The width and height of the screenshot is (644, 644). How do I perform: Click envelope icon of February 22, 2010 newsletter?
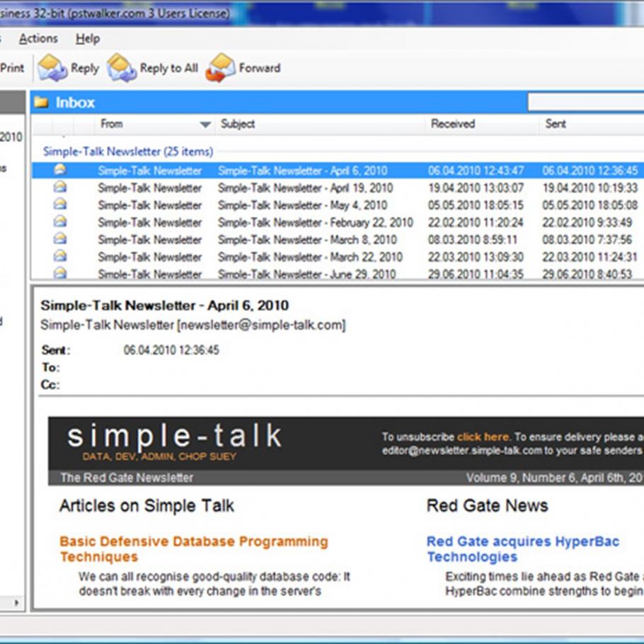pyautogui.click(x=60, y=222)
